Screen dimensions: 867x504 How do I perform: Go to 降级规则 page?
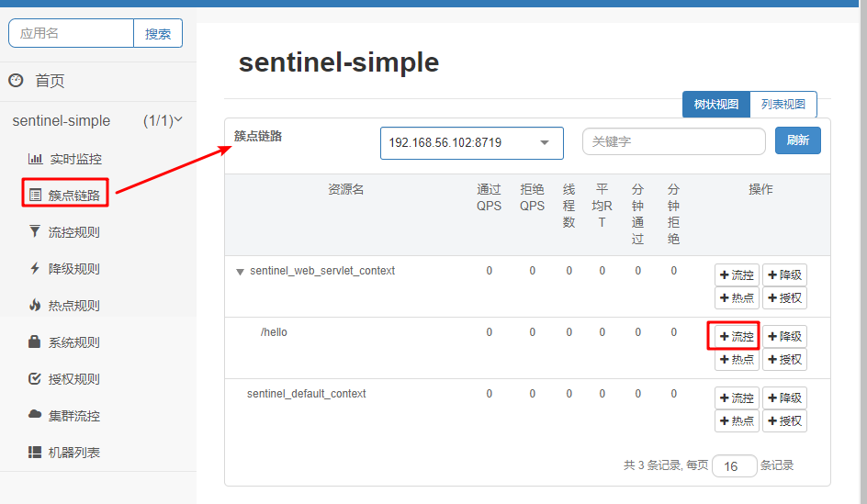[74, 269]
